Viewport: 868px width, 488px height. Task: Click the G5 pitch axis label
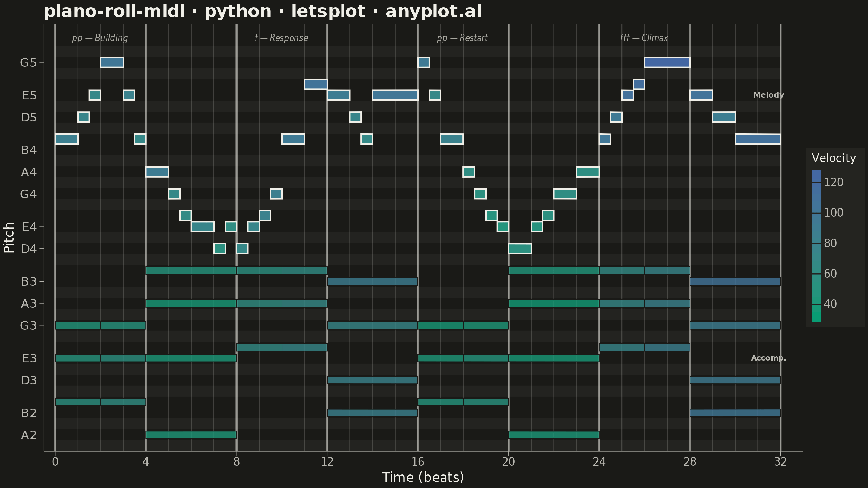pos(28,63)
